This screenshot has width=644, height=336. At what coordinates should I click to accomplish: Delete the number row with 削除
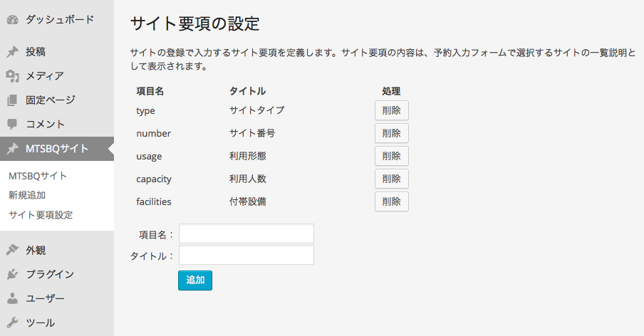point(391,133)
